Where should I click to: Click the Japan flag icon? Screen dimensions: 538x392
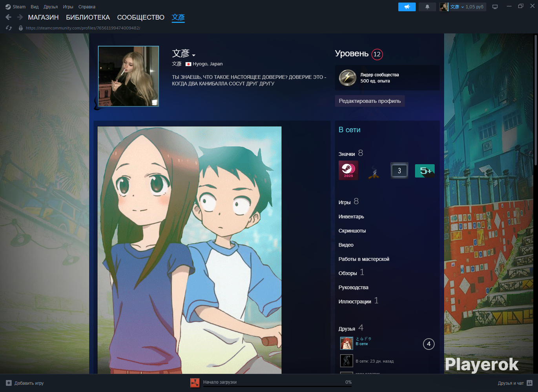click(188, 64)
